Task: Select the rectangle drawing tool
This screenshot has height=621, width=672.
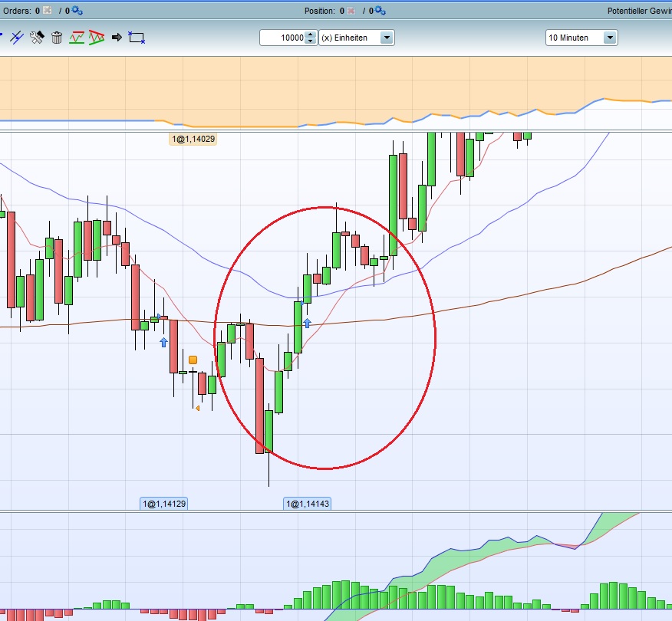Action: coord(137,38)
